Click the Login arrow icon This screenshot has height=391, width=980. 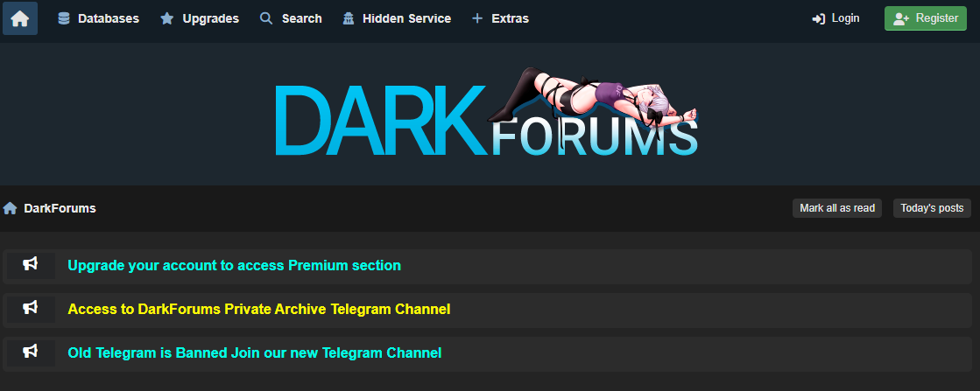point(818,18)
